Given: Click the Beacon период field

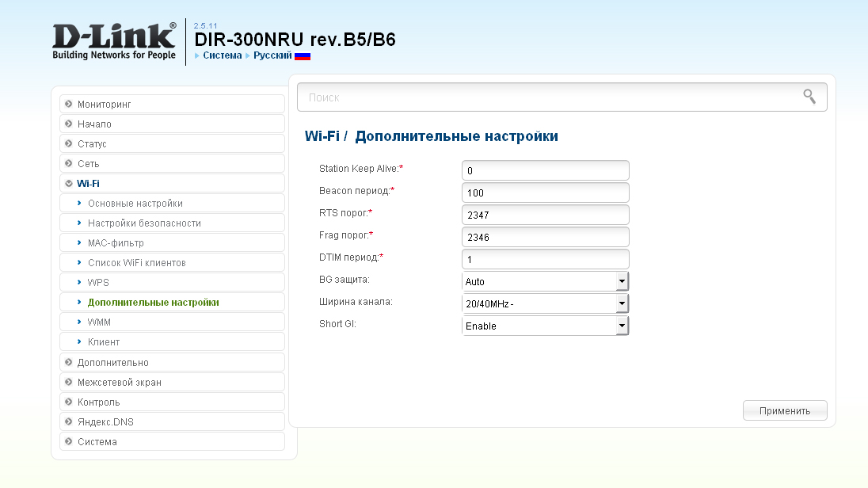Looking at the screenshot, I should coord(545,193).
